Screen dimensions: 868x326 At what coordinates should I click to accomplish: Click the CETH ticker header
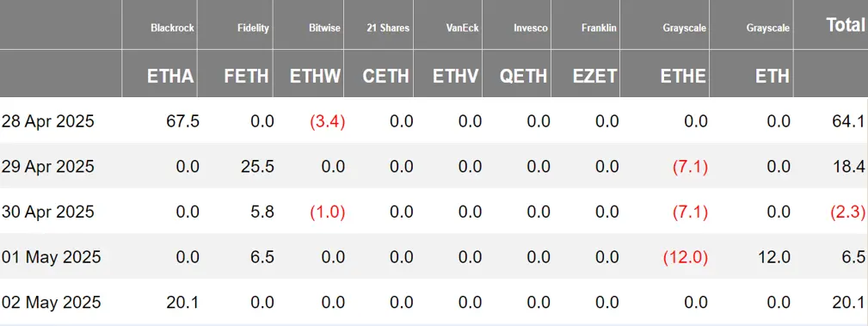click(386, 76)
